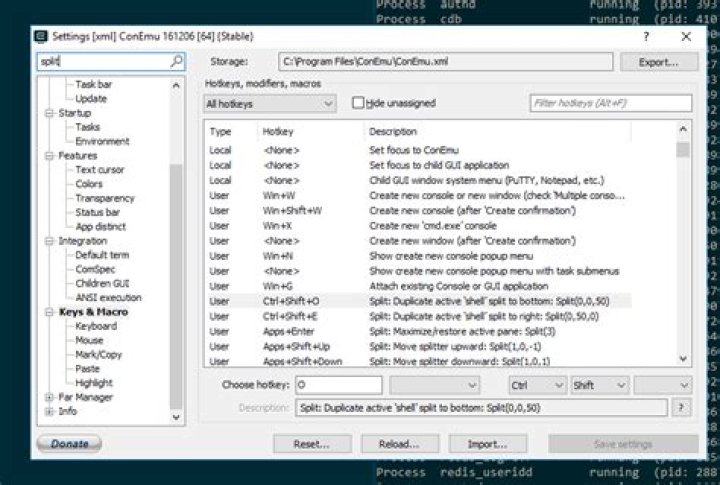
Task: Open the Children GUI page
Action: pos(102,284)
